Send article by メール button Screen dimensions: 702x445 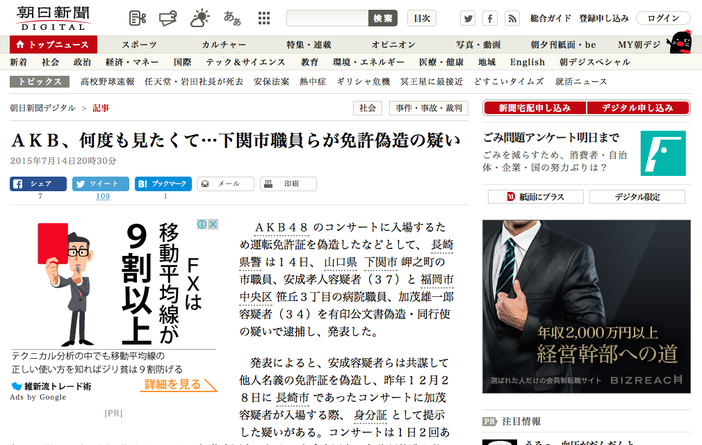pos(226,184)
